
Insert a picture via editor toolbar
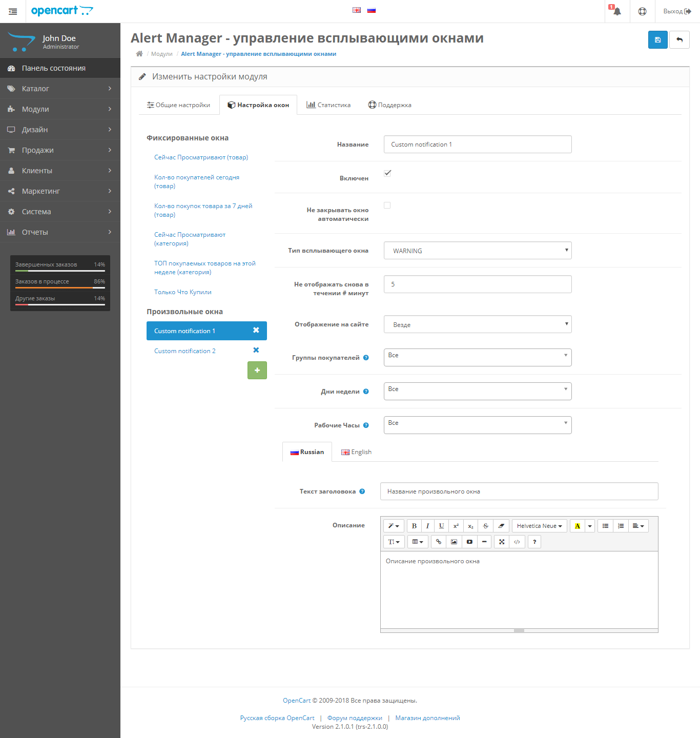click(x=454, y=542)
